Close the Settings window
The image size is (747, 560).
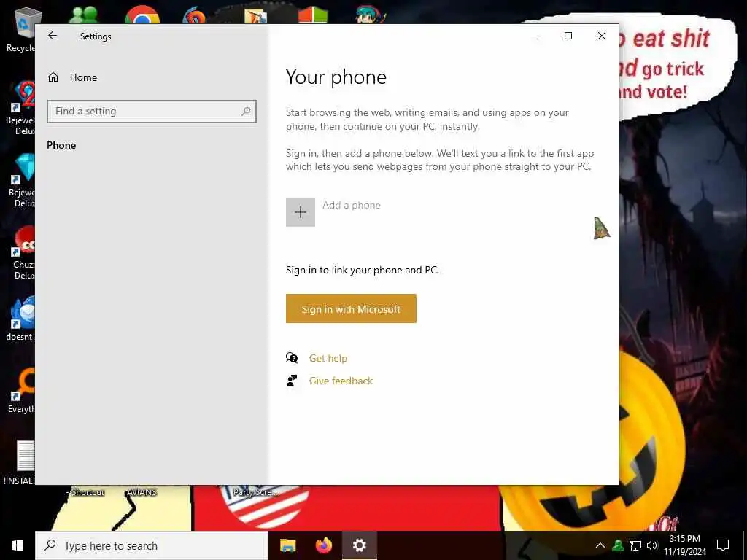click(x=602, y=36)
